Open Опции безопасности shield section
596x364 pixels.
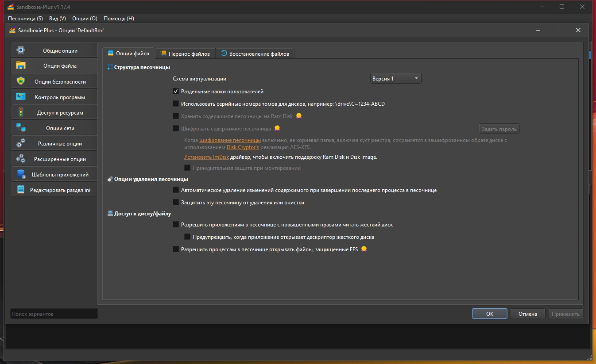coord(54,81)
